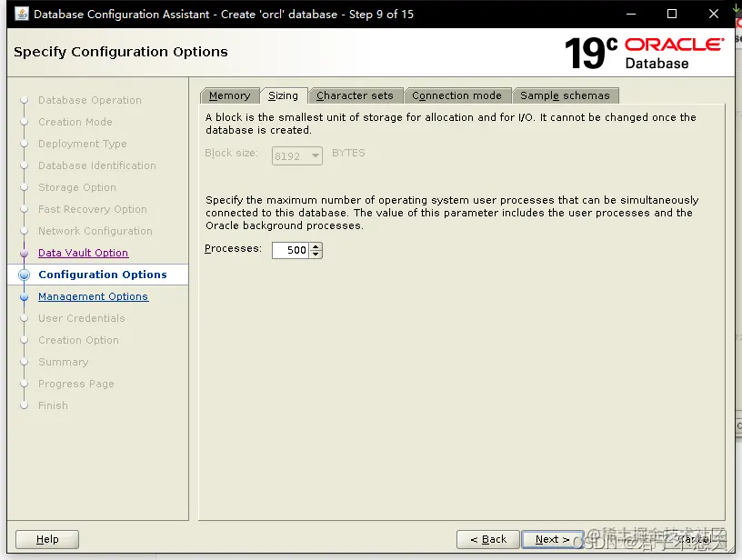
Task: Go to Connection mode tab
Action: [x=456, y=95]
